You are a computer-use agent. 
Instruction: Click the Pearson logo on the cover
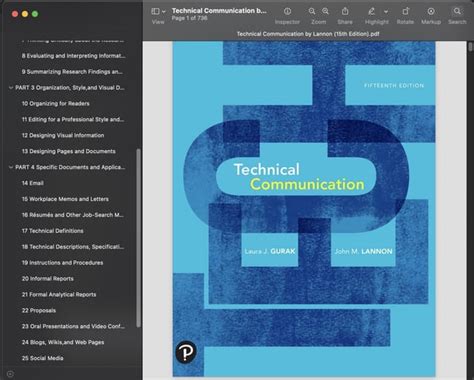pyautogui.click(x=186, y=352)
